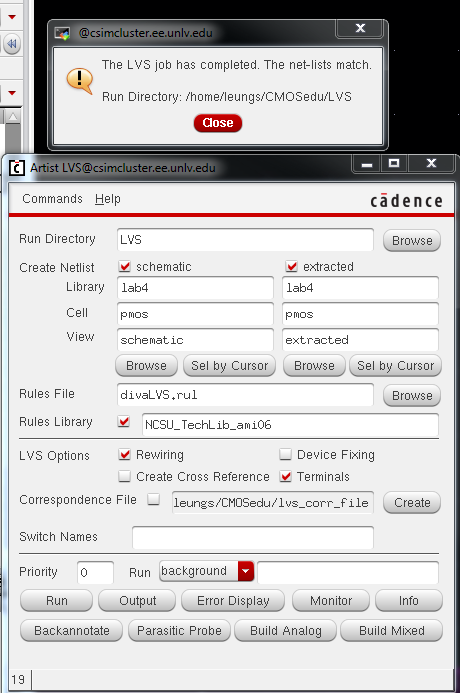Image resolution: width=460 pixels, height=693 pixels.
Task: Enable the Device Fixing option
Action: [x=285, y=454]
